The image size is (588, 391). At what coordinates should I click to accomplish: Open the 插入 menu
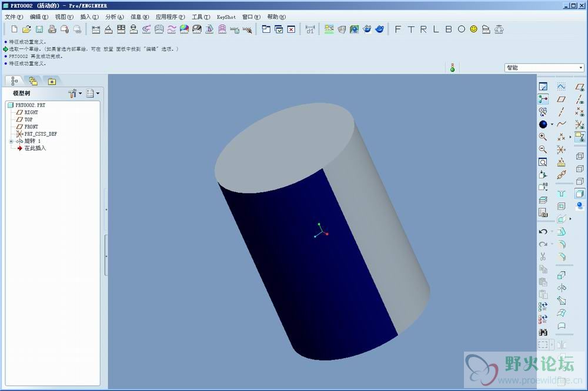click(89, 17)
